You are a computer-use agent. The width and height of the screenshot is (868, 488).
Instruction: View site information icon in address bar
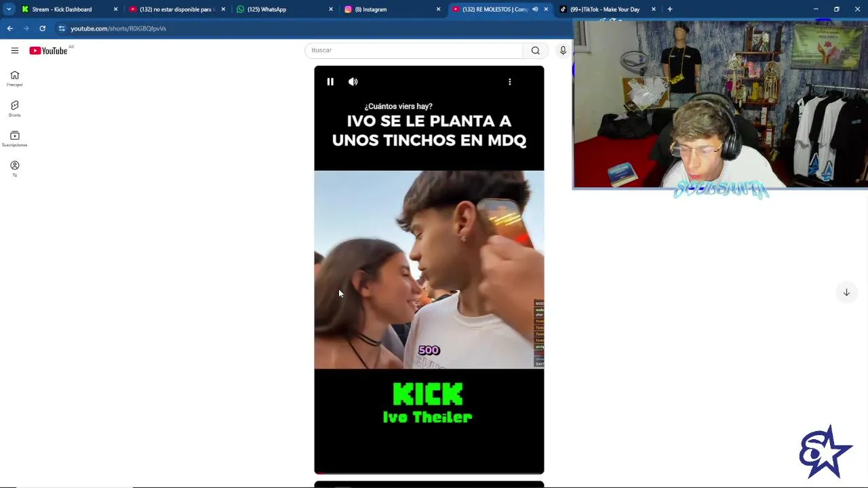coord(62,28)
